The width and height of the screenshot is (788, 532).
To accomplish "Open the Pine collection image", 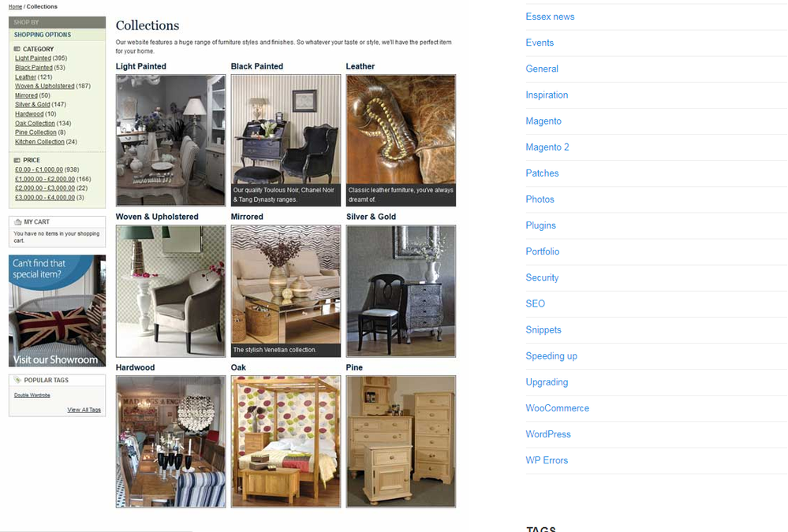I will 401,441.
